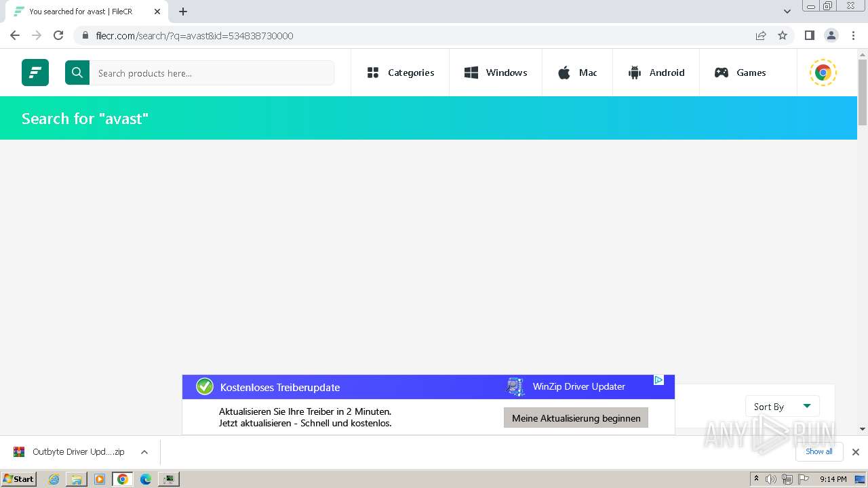Click the Chrome extension circle icon
868x488 pixels.
pyautogui.click(x=823, y=73)
